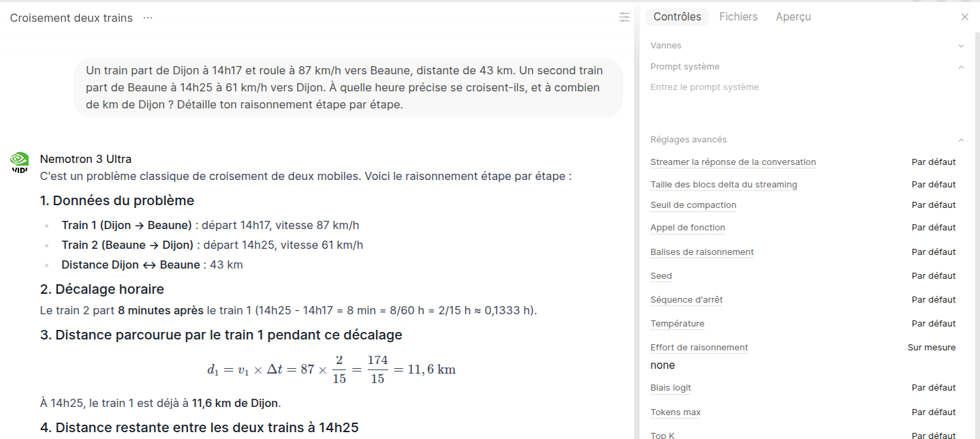
Task: Click the user message about the Dijon train
Action: [348, 87]
